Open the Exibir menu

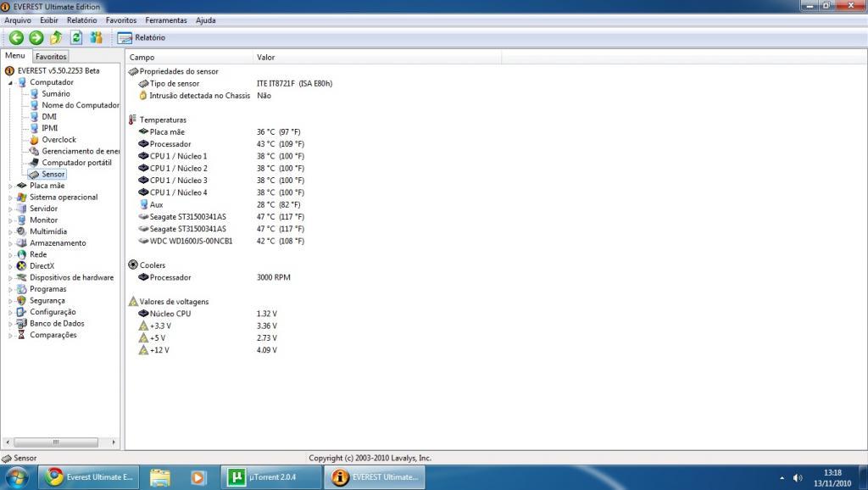[x=48, y=20]
